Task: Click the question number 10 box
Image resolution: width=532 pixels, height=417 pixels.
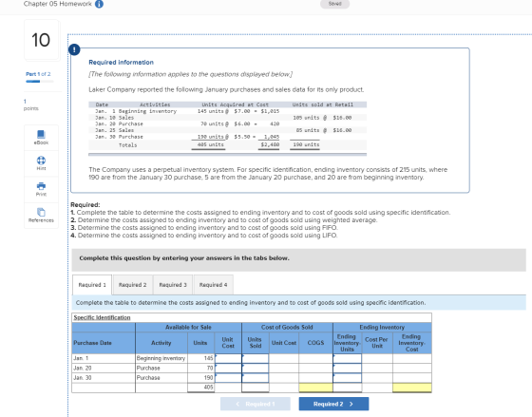Action: pyautogui.click(x=41, y=40)
